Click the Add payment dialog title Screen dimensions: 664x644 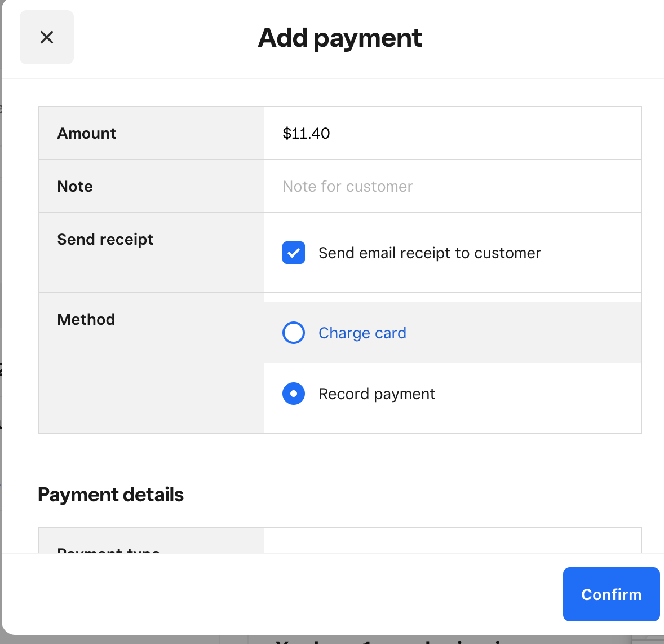(x=339, y=37)
